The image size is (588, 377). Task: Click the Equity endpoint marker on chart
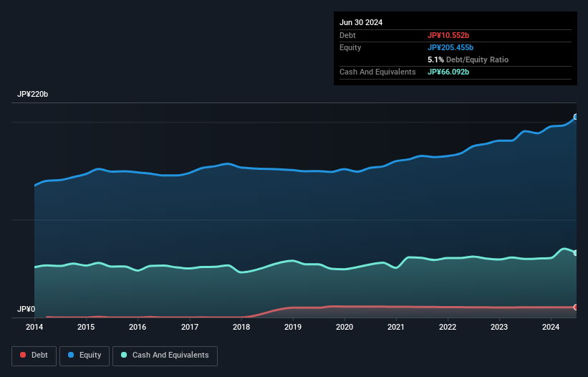click(x=576, y=117)
